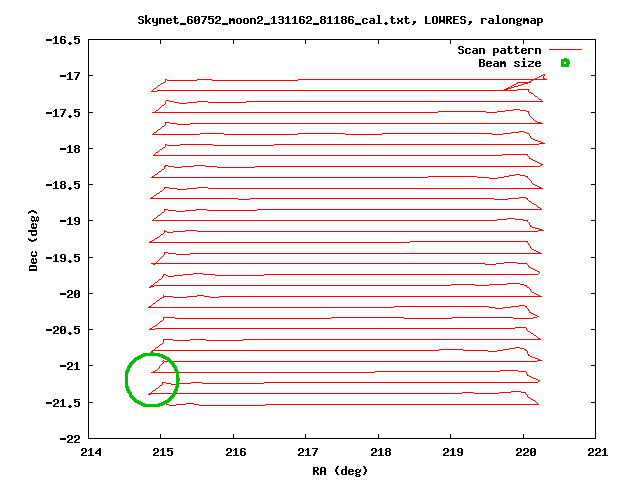The width and height of the screenshot is (640, 480).
Task: Click the y-axis tick label -16.5
Action: pyautogui.click(x=63, y=40)
